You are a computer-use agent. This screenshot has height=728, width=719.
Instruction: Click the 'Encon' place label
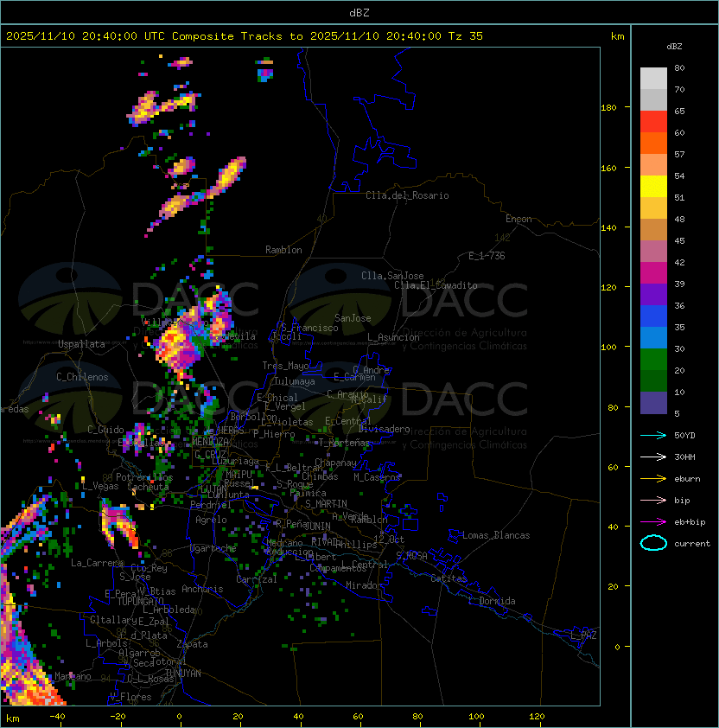click(519, 219)
